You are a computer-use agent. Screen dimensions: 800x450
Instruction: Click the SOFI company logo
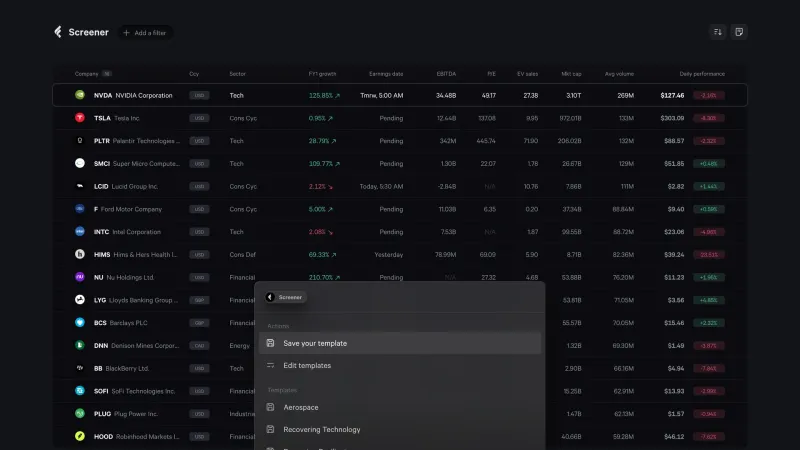(80, 391)
